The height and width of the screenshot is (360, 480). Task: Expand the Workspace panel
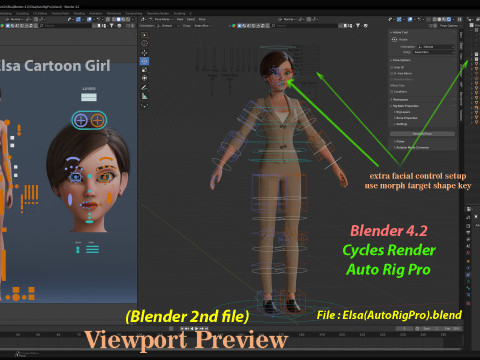pyautogui.click(x=399, y=100)
